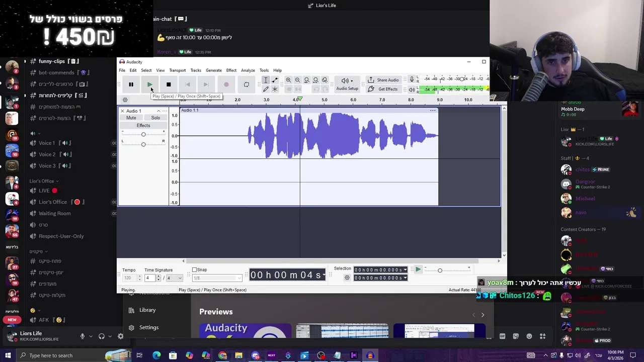
Task: Open Library in the background window
Action: pos(147,310)
